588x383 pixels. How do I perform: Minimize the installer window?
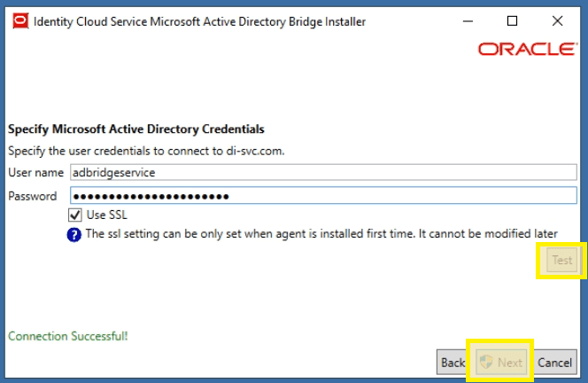(x=468, y=21)
